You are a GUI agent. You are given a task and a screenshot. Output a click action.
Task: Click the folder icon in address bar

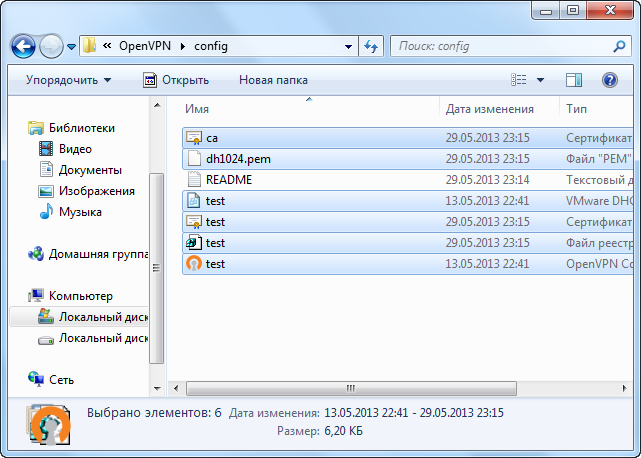pos(89,46)
